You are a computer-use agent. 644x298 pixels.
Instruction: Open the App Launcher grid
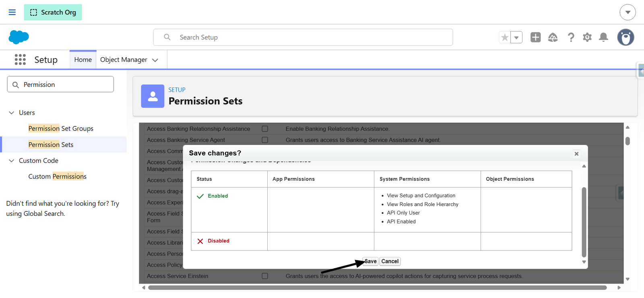[x=20, y=60]
